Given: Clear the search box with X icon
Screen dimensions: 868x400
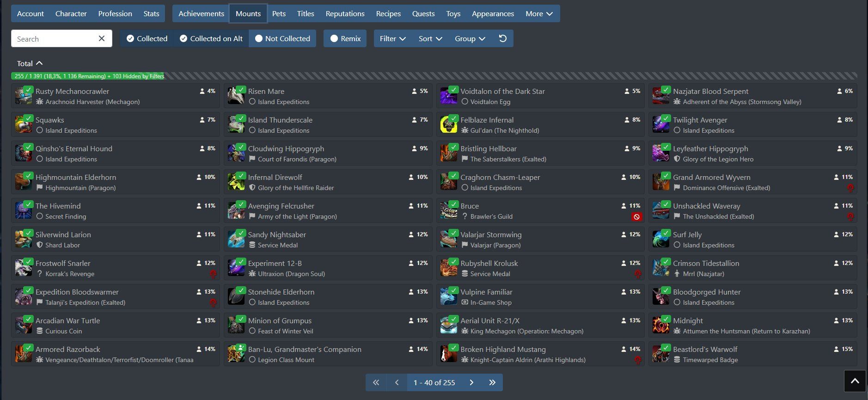Looking at the screenshot, I should (102, 38).
